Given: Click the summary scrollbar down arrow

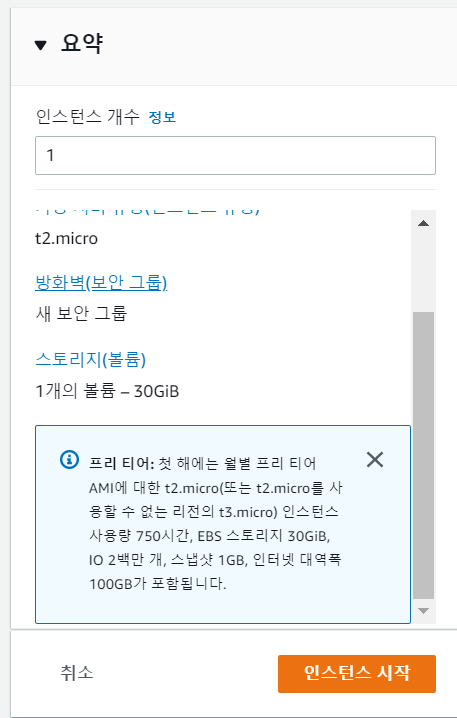Looking at the screenshot, I should click(x=424, y=611).
